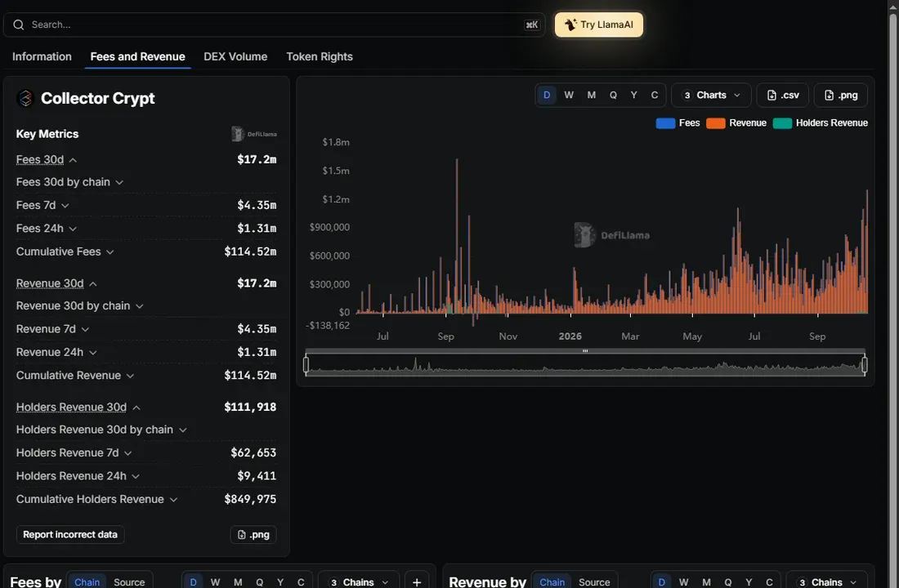Click the Try LlamaAI button
This screenshot has width=899, height=588.
(598, 24)
